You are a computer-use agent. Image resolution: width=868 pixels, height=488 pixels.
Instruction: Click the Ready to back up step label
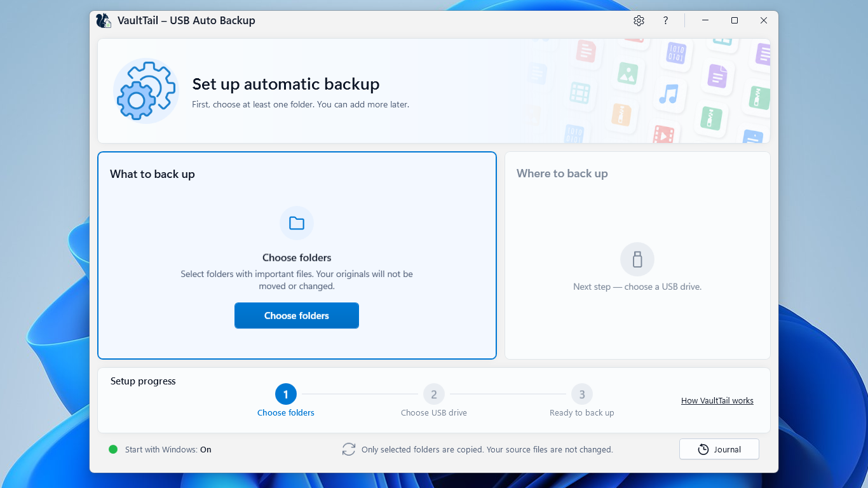(582, 413)
